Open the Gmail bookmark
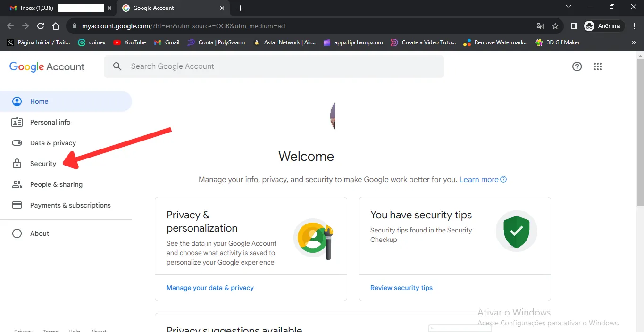The image size is (644, 332). pos(167,42)
